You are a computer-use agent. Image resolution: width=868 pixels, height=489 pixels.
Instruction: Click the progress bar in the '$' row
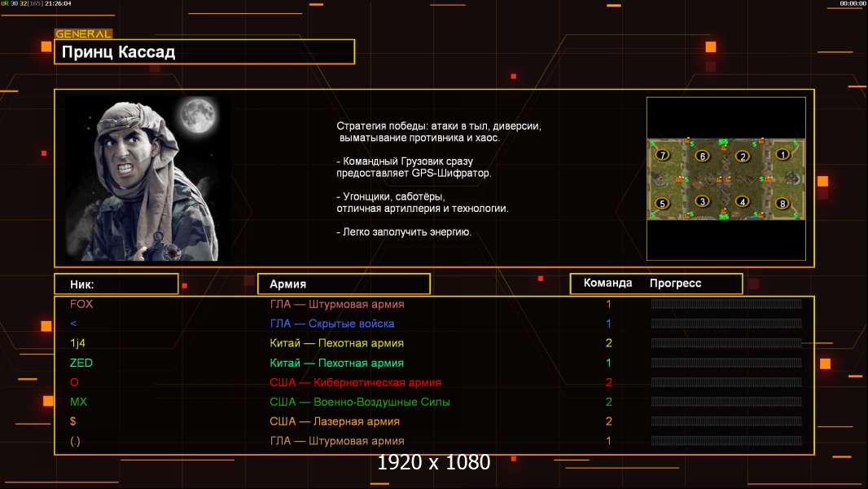726,421
